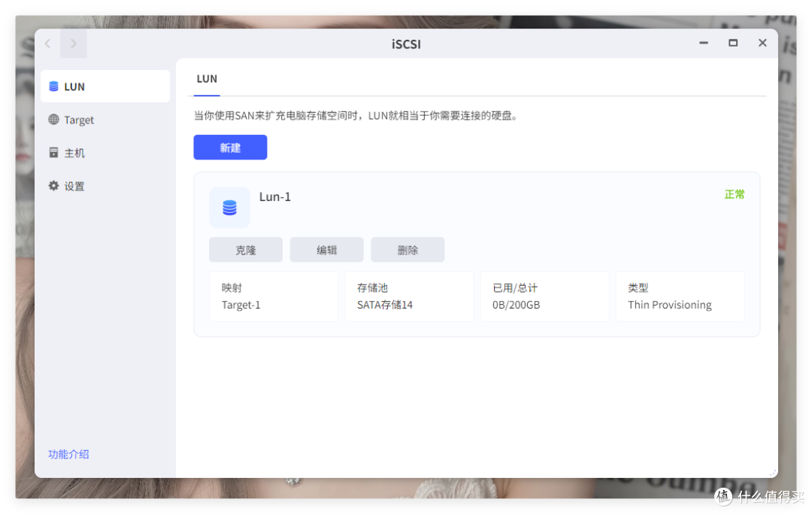Click the Lun-1 blue disk stack icon
Screen dimensions: 812x514
click(x=229, y=207)
